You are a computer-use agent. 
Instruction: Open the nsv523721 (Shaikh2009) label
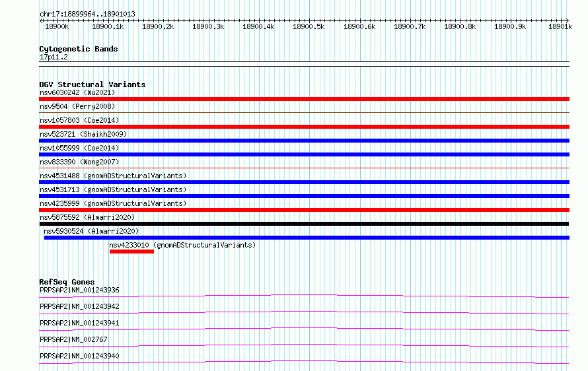tap(83, 134)
